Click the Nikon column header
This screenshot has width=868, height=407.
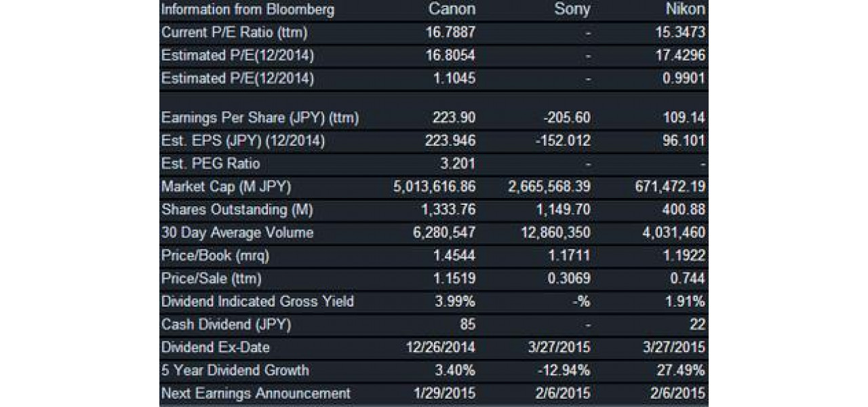[685, 9]
